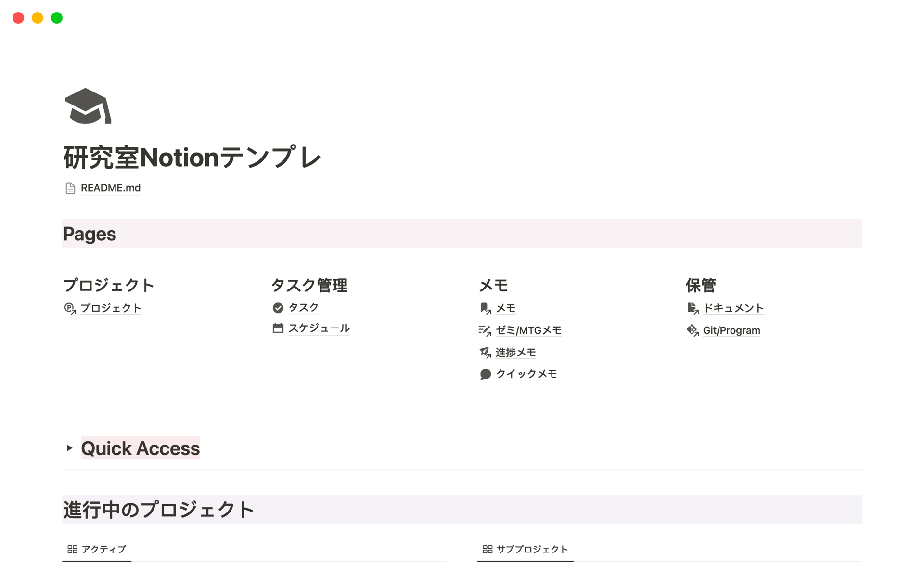This screenshot has width=924, height=578.
Task: Click the page icon beside プロジェクト
Action: [70, 307]
